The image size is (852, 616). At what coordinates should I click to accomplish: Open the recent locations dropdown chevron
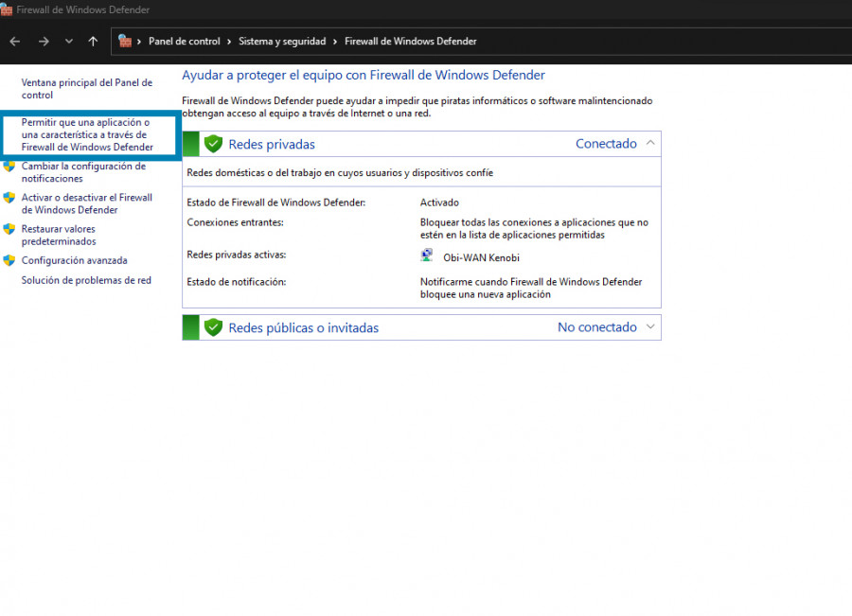click(x=69, y=42)
